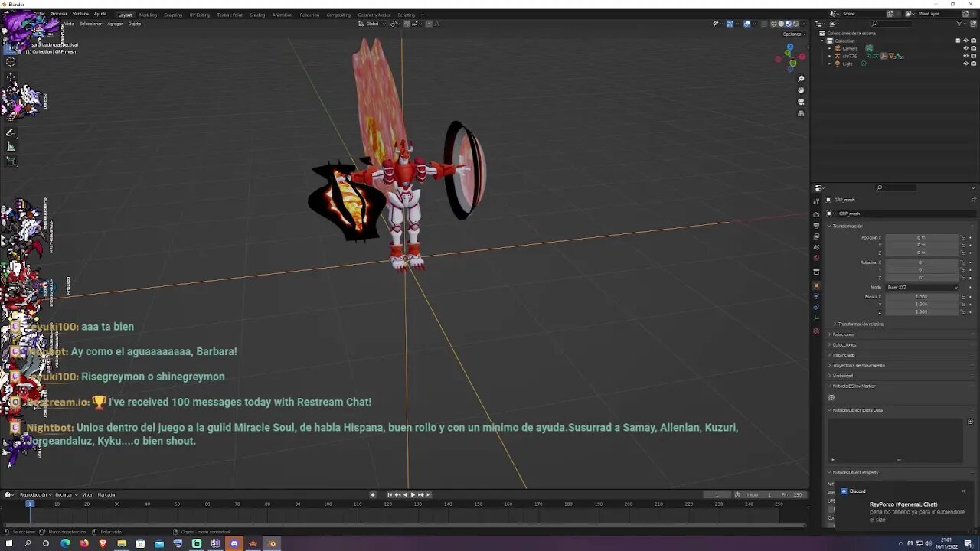Toggle camera view icon in viewport

tap(801, 102)
